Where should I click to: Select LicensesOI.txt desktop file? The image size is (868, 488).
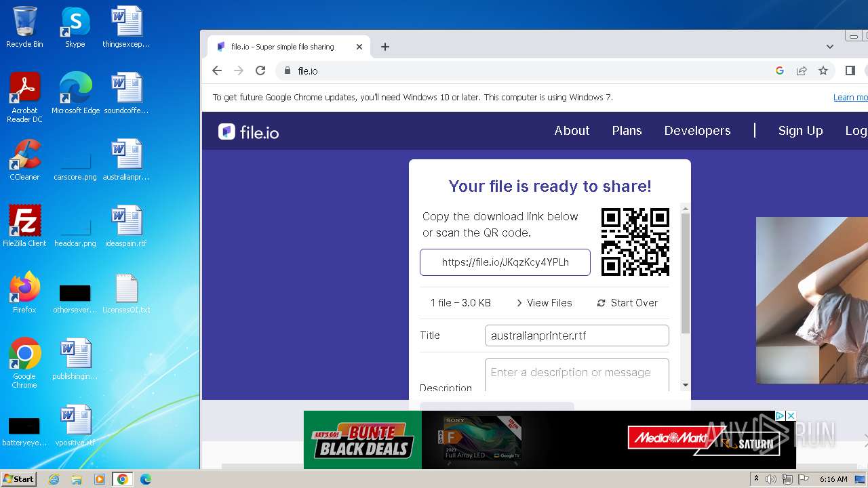pos(126,293)
